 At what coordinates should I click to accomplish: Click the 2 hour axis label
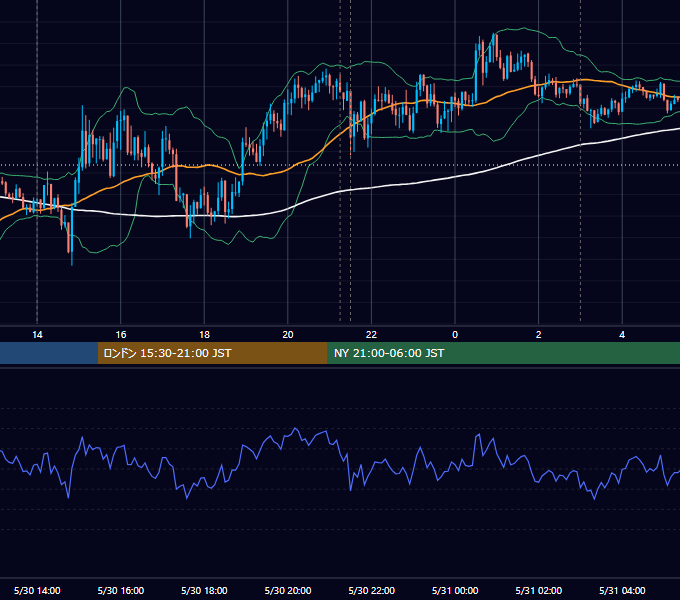pyautogui.click(x=538, y=335)
